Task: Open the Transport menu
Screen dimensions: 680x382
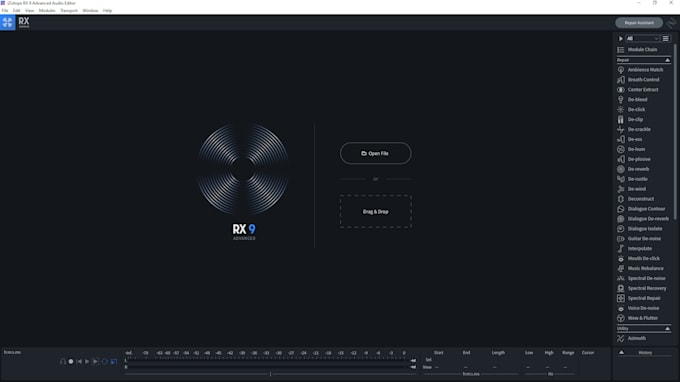Action: click(x=69, y=10)
